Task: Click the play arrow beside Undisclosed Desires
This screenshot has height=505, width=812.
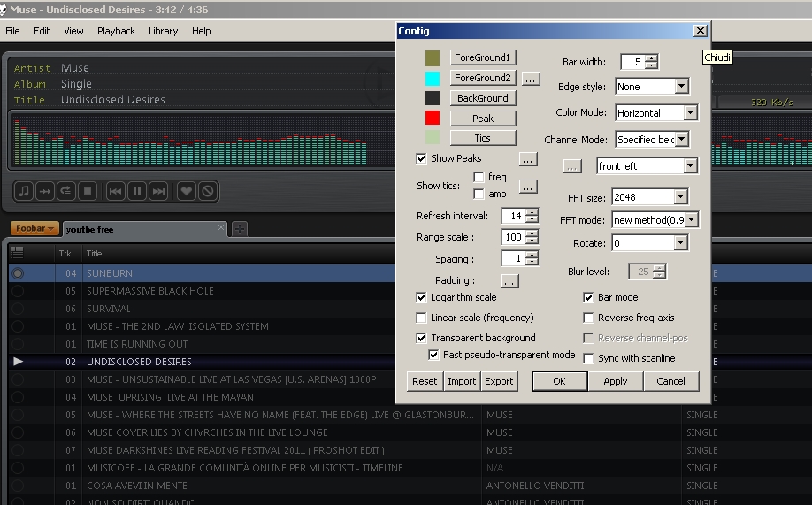Action: point(18,362)
